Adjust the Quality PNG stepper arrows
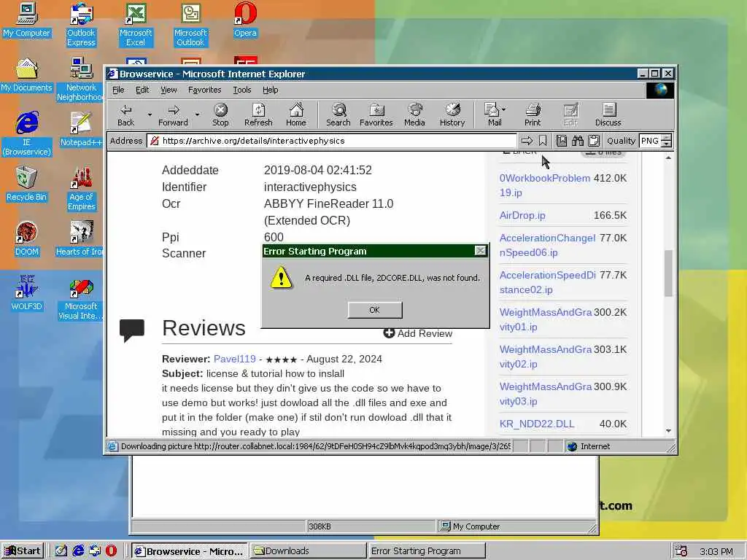Image resolution: width=747 pixels, height=560 pixels. (667, 141)
